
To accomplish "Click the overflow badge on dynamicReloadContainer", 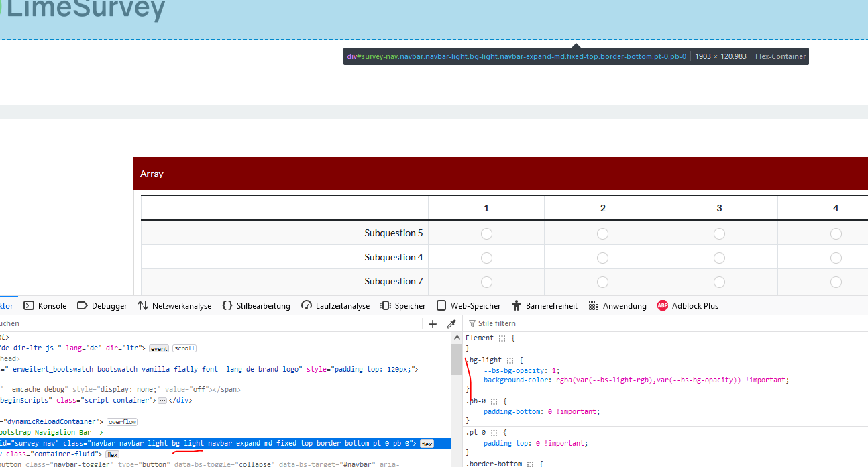I will click(x=122, y=422).
